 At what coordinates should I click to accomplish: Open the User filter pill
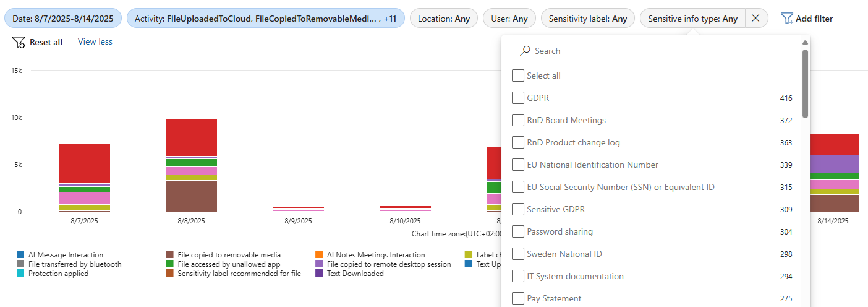click(x=509, y=19)
